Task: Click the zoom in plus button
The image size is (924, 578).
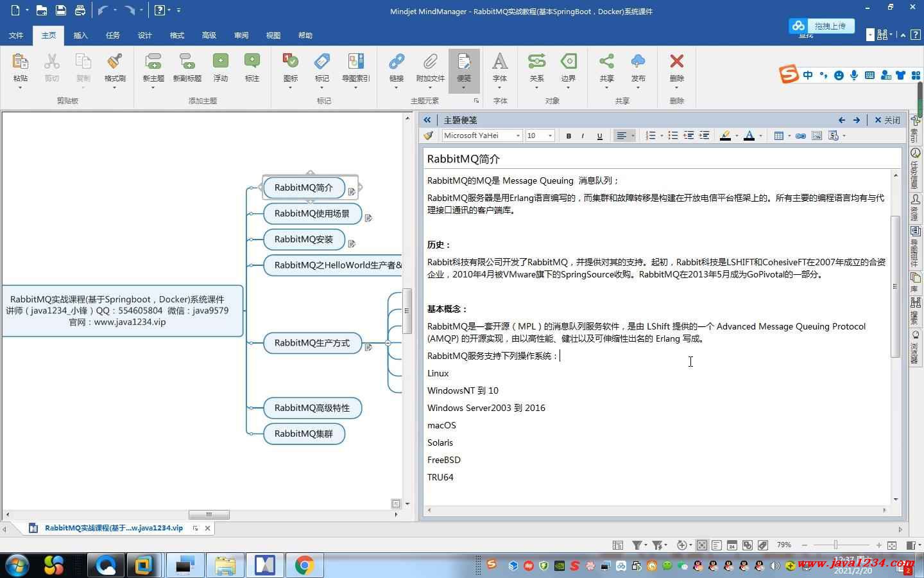Action: [878, 545]
